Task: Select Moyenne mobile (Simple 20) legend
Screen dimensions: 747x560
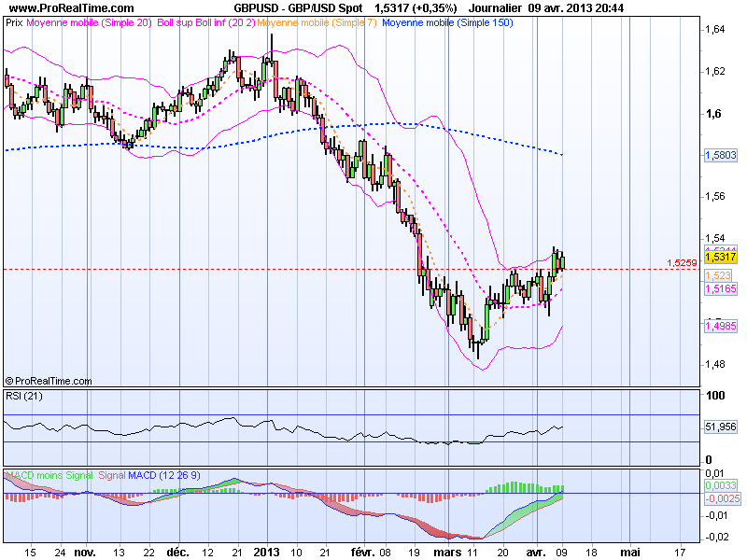Action: (89, 22)
